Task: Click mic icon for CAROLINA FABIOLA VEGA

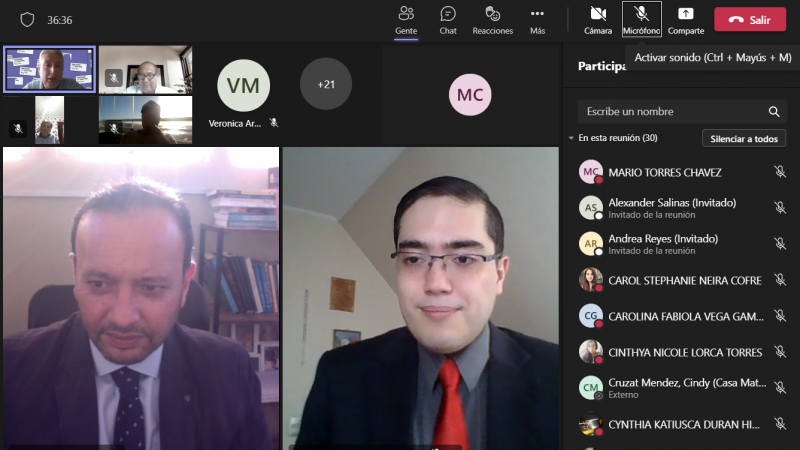Action: pyautogui.click(x=780, y=316)
